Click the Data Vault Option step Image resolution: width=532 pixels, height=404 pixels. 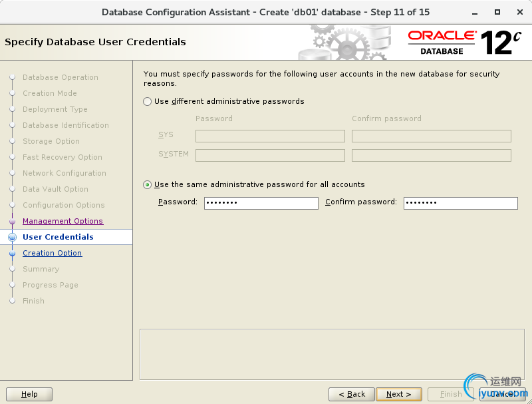click(55, 189)
